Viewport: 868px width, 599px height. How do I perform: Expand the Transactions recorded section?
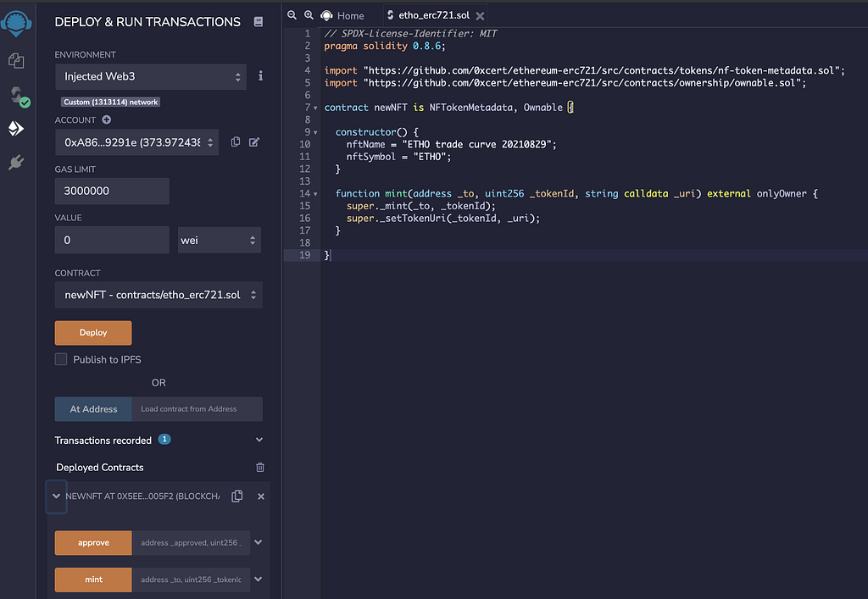point(259,441)
